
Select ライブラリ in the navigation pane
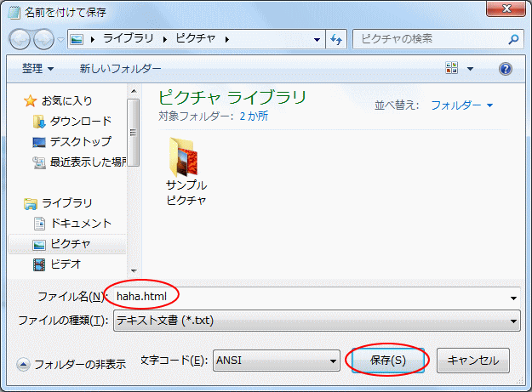coord(67,203)
